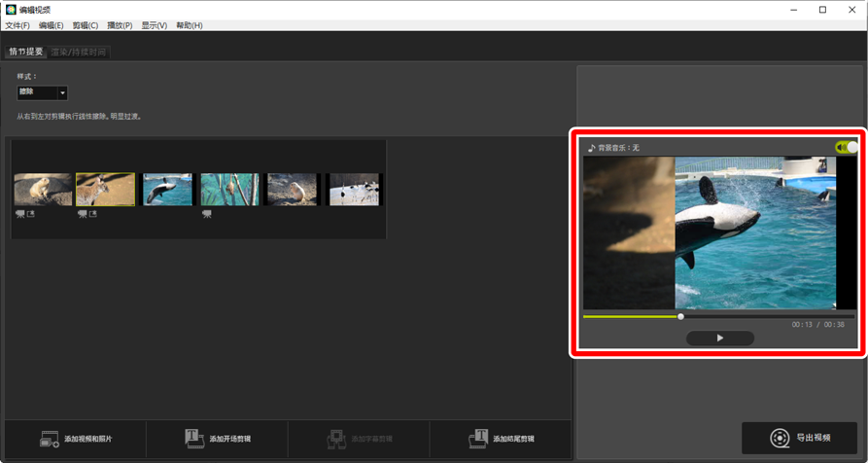Click the 背景音乐 music note icon
The width and height of the screenshot is (868, 463).
tap(591, 148)
